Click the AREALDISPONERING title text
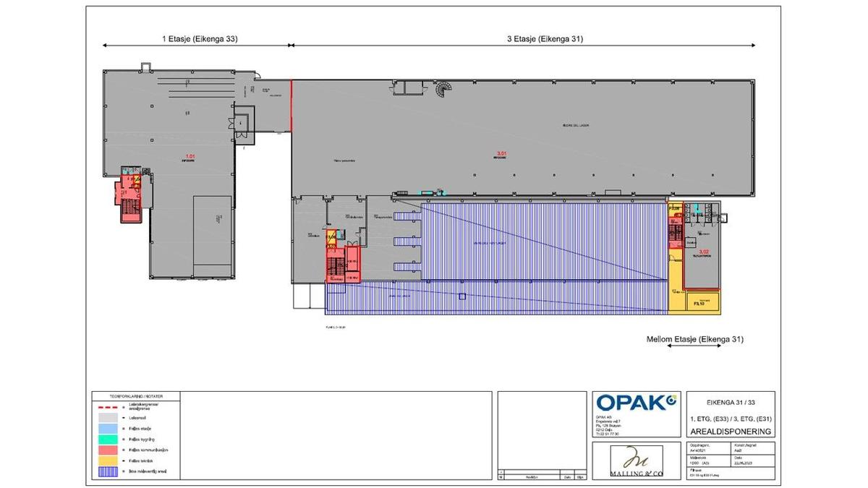 click(x=730, y=431)
